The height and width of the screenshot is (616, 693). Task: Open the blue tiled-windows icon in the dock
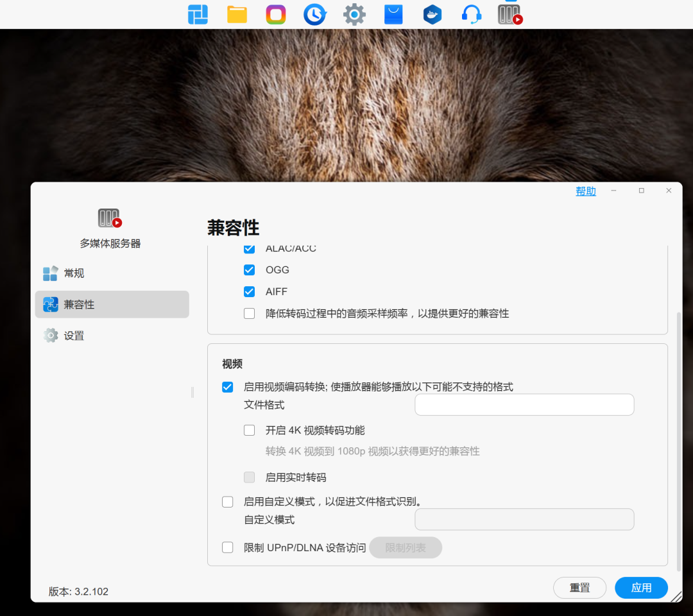tap(198, 14)
